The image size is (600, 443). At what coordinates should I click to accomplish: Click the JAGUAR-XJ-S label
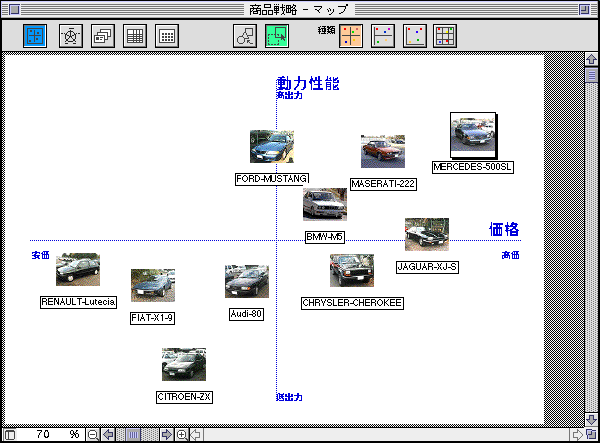427,267
